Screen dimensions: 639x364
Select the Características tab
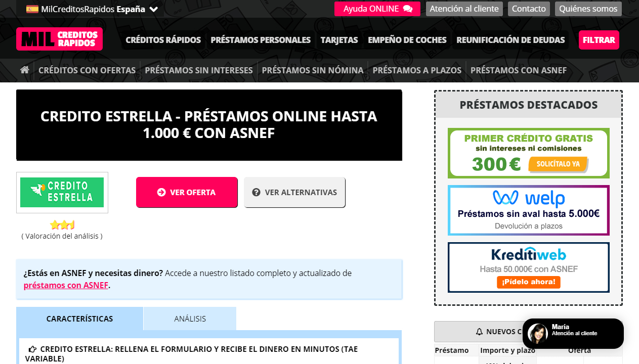[79, 318]
